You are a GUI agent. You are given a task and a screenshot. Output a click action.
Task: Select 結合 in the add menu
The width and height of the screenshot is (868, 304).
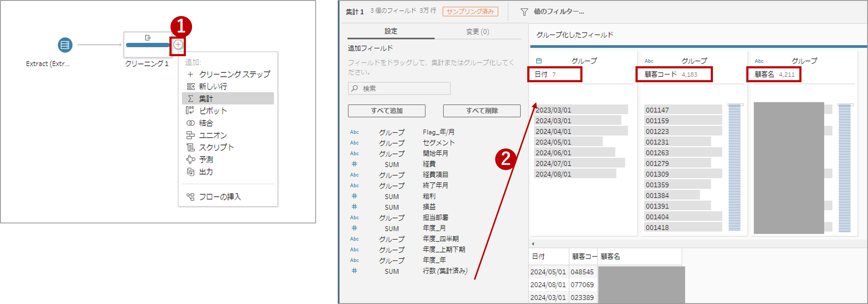pyautogui.click(x=228, y=123)
